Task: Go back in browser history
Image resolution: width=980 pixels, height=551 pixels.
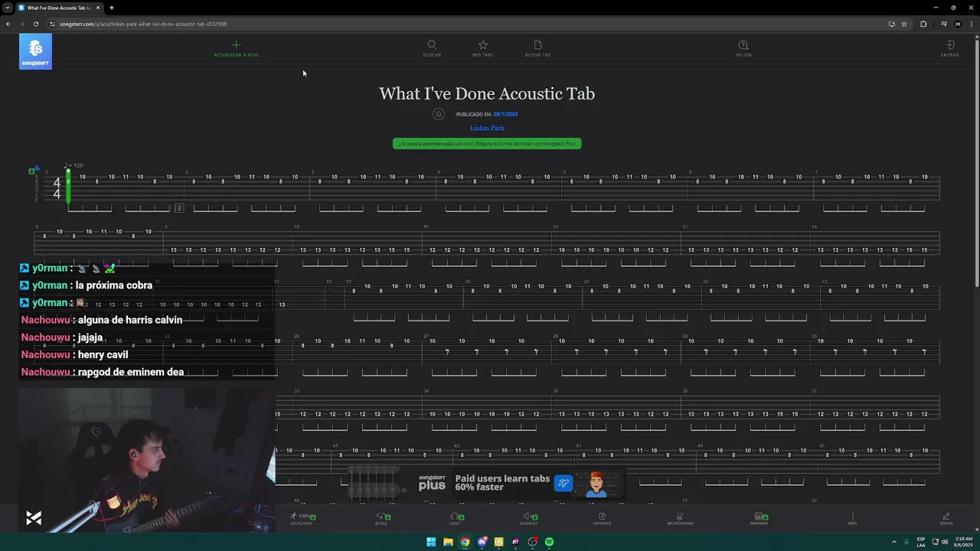Action: click(x=8, y=24)
